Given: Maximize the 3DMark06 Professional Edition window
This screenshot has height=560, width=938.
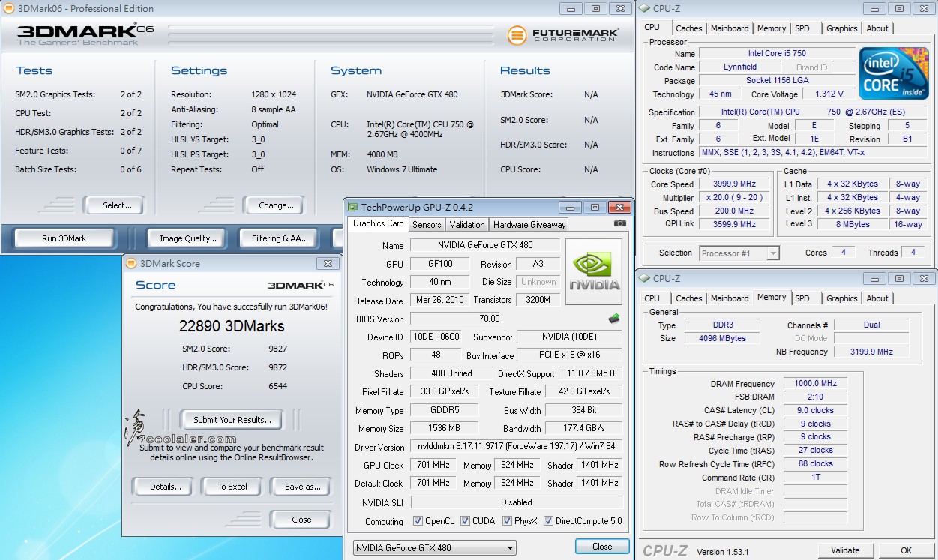Looking at the screenshot, I should tap(595, 8).
